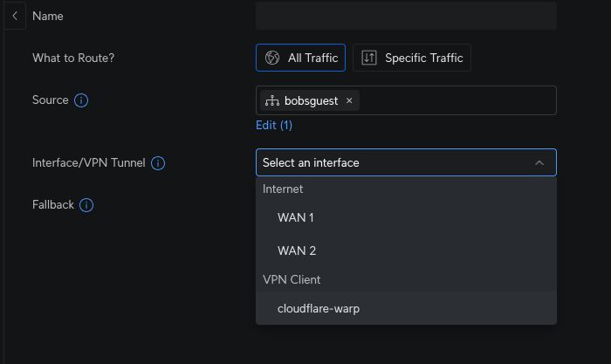
Task: Collapse the interface dropdown chevron
Action: click(x=539, y=163)
